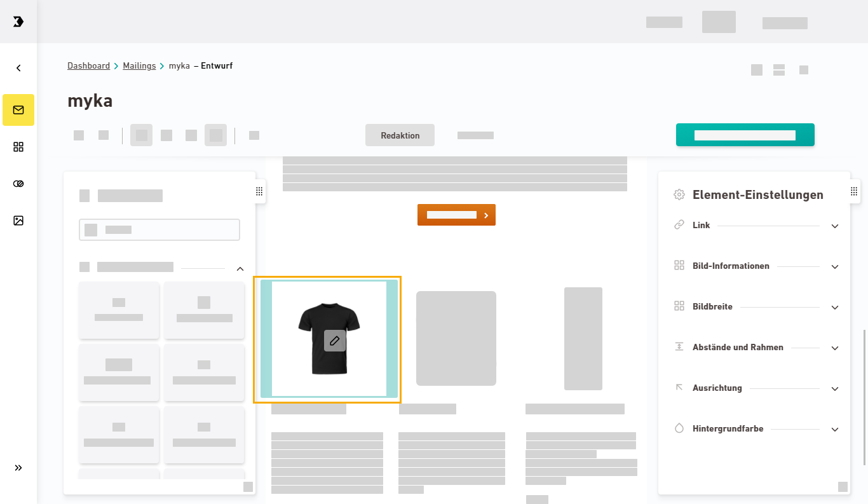Go to Dashboard breadcrumb link
Screen dimensions: 868x504
[88, 66]
